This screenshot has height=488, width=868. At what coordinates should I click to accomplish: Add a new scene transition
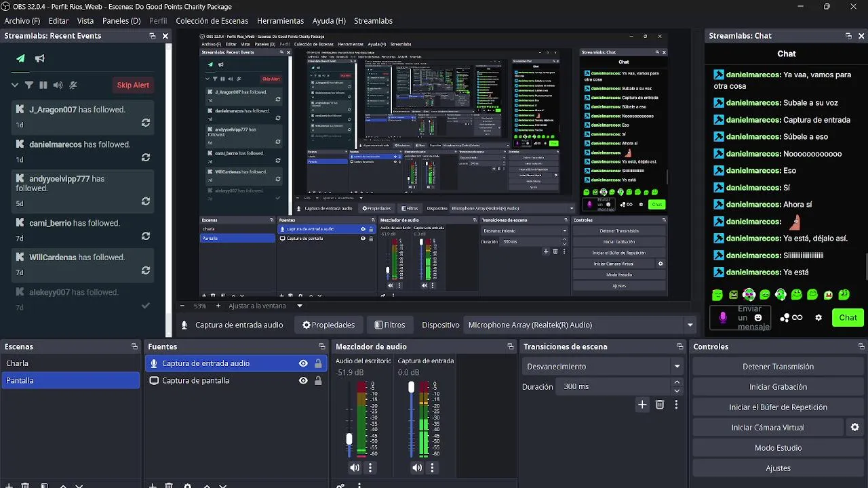642,405
